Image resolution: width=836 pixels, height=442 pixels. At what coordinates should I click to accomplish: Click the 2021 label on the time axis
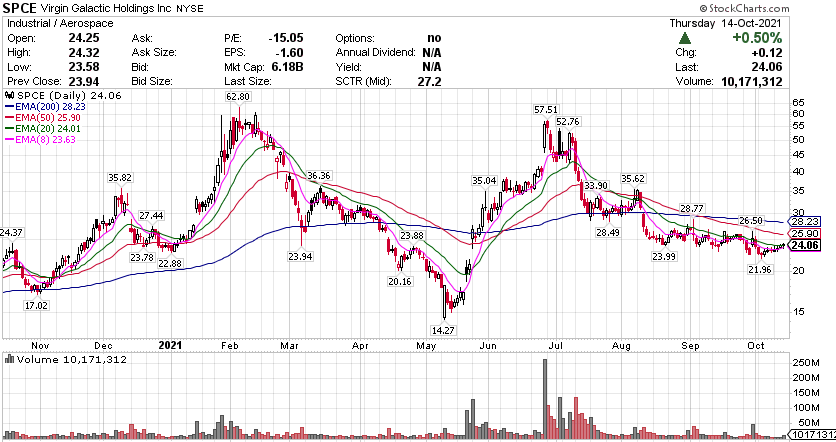coord(170,345)
